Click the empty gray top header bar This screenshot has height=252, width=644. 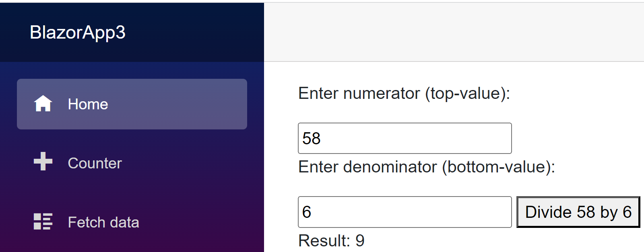[454, 32]
